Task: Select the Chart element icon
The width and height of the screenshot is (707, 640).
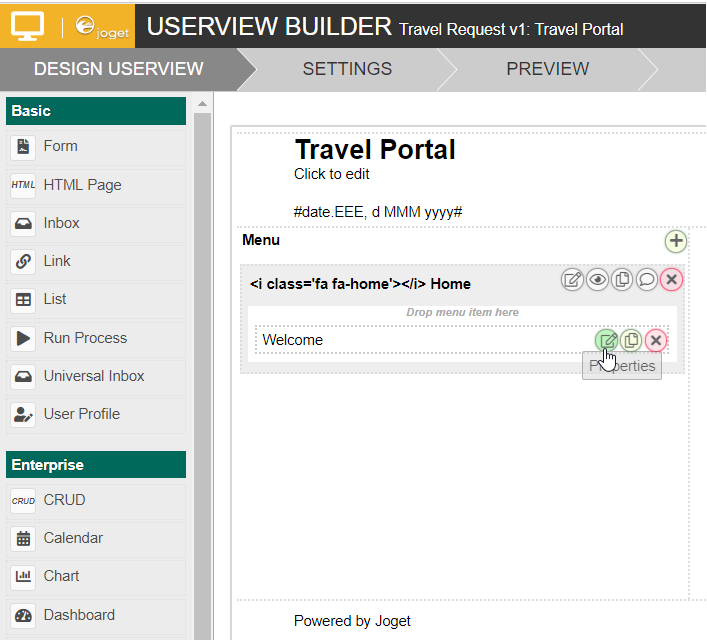Action: tap(23, 576)
